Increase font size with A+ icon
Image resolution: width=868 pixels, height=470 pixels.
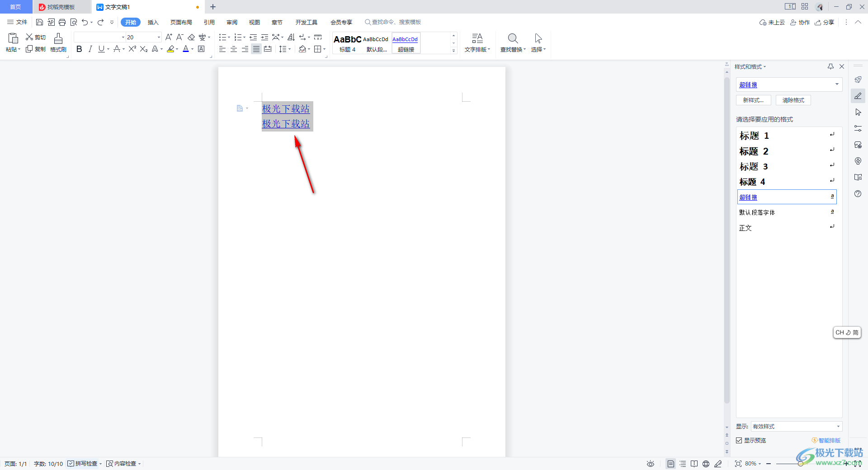pos(169,37)
